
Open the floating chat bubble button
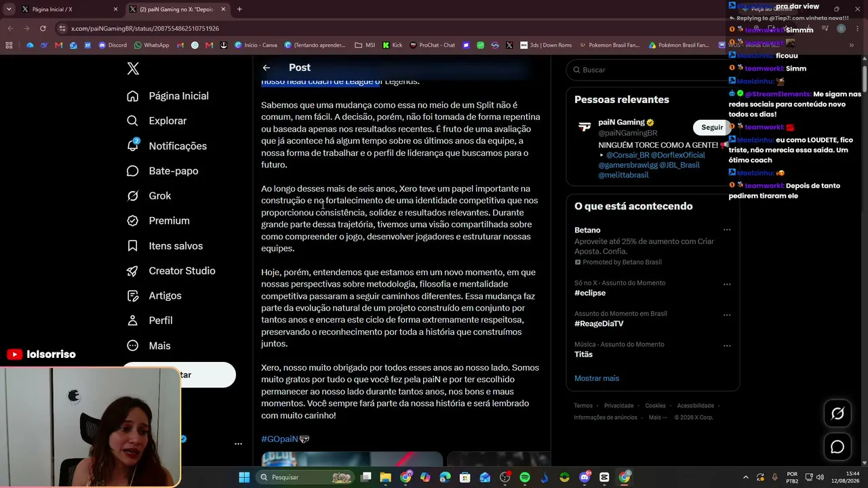coord(837,447)
